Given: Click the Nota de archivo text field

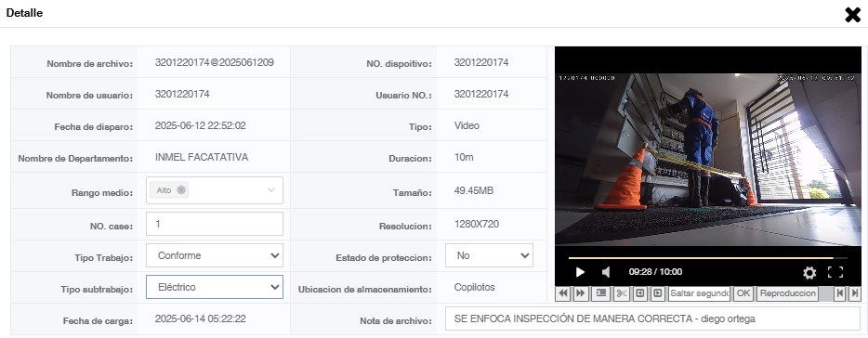Looking at the screenshot, I should [652, 319].
